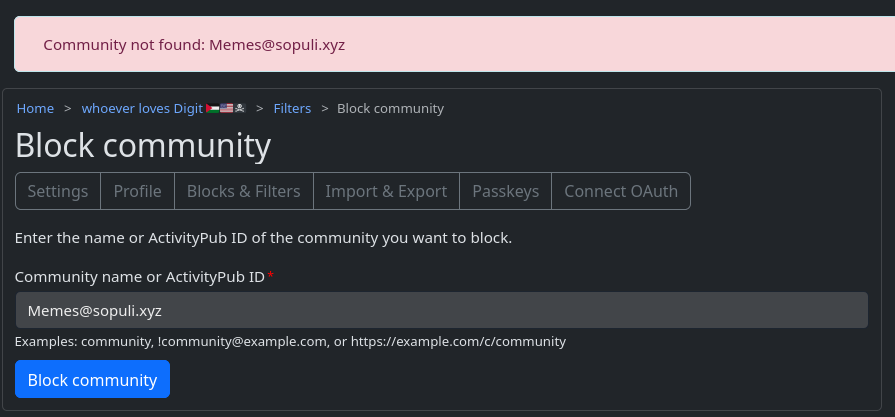Switch to the Passkeys tab

click(x=505, y=191)
